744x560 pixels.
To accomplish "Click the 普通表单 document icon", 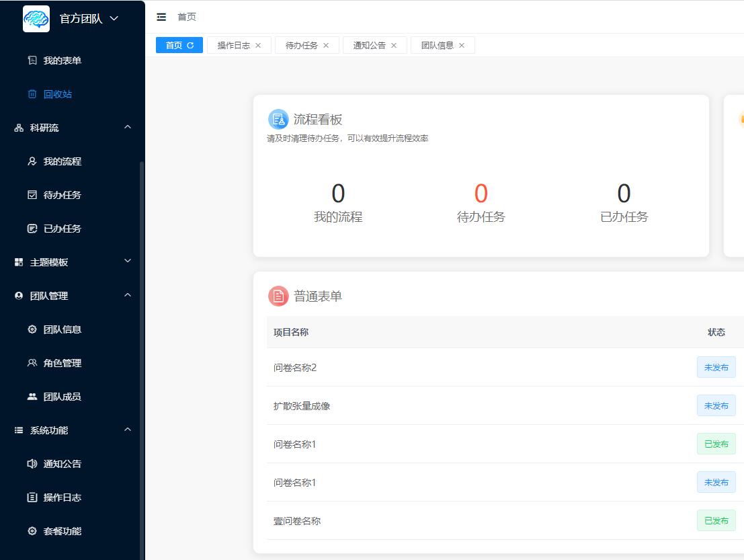I will (x=278, y=296).
